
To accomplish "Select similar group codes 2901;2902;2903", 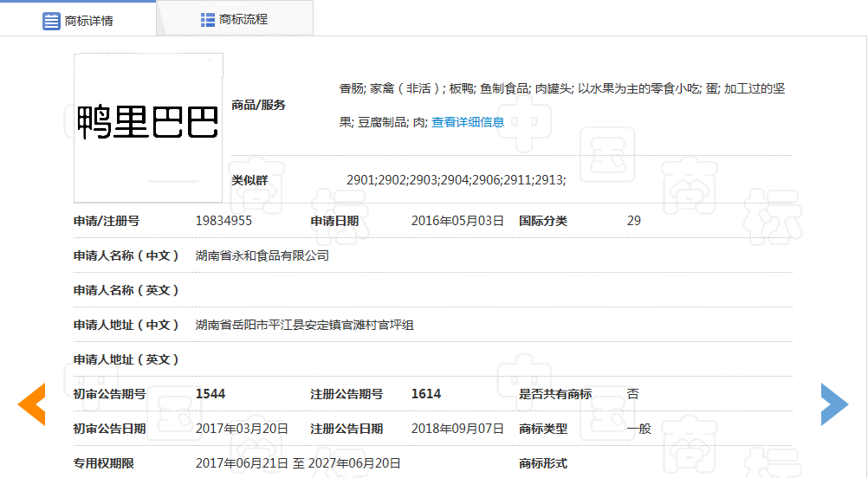I will pos(457,180).
